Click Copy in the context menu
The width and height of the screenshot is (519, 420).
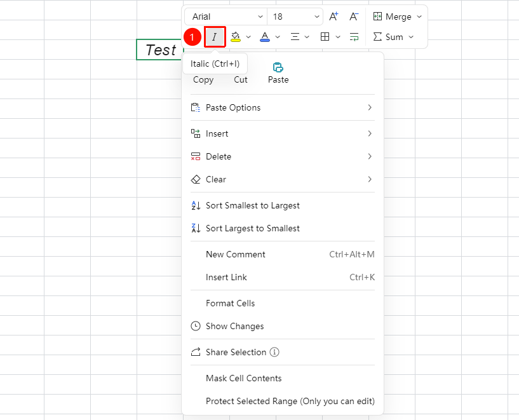[203, 79]
